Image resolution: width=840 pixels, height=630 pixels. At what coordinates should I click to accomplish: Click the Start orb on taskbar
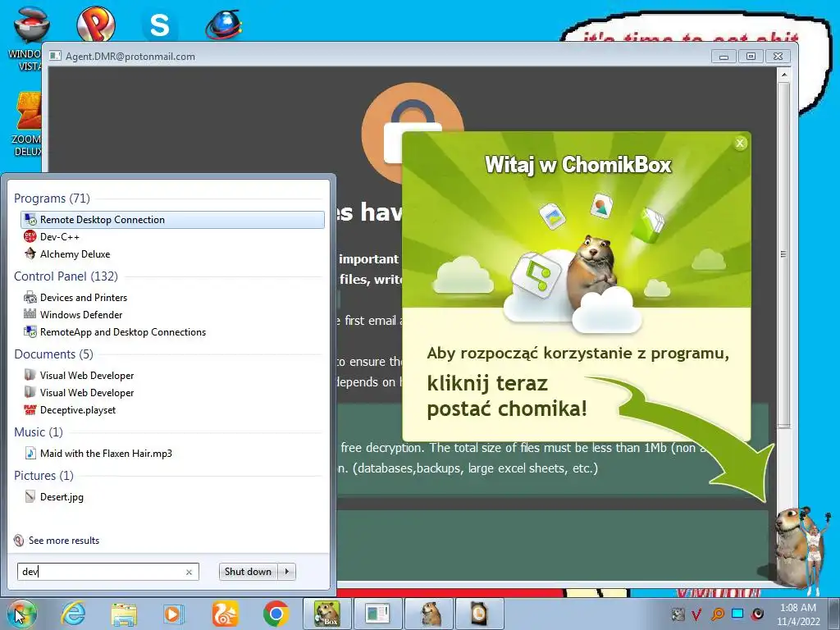coord(21,614)
